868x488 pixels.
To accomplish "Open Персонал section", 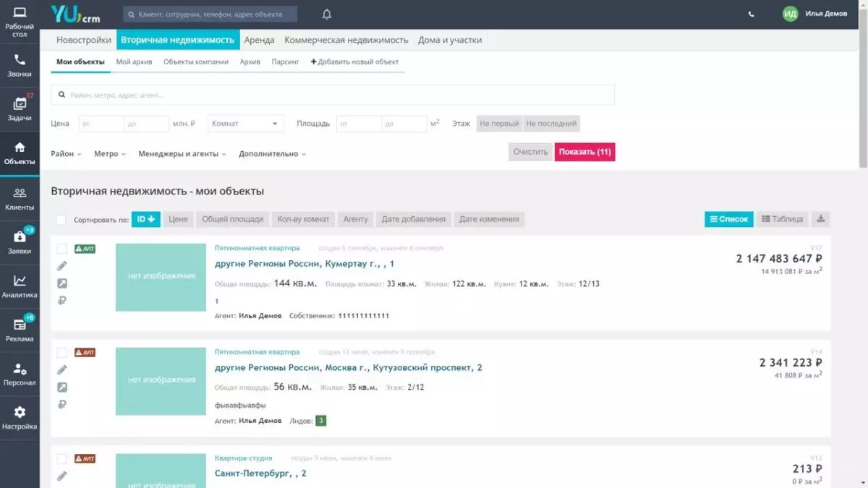I will (20, 374).
